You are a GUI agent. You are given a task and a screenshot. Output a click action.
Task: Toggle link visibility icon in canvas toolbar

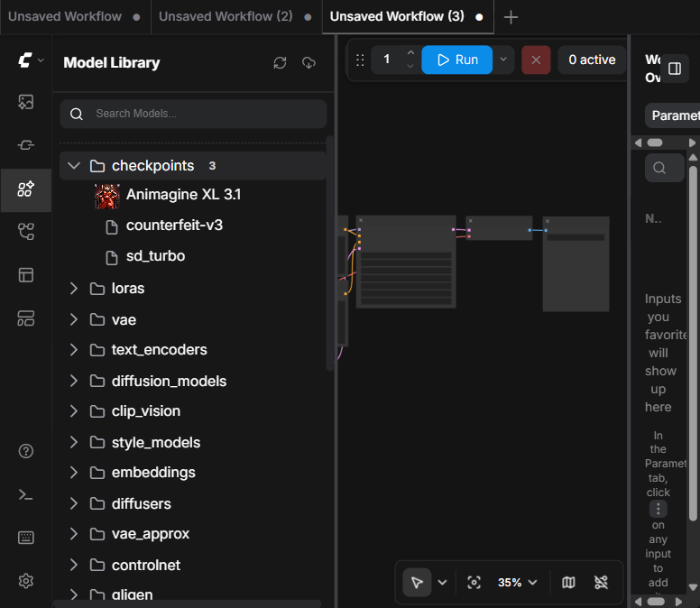coord(601,582)
